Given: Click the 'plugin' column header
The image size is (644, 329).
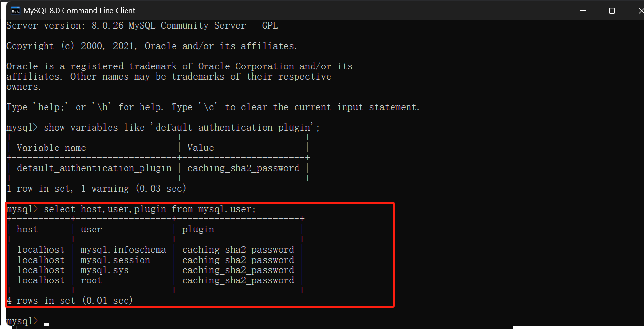Looking at the screenshot, I should pyautogui.click(x=198, y=230).
